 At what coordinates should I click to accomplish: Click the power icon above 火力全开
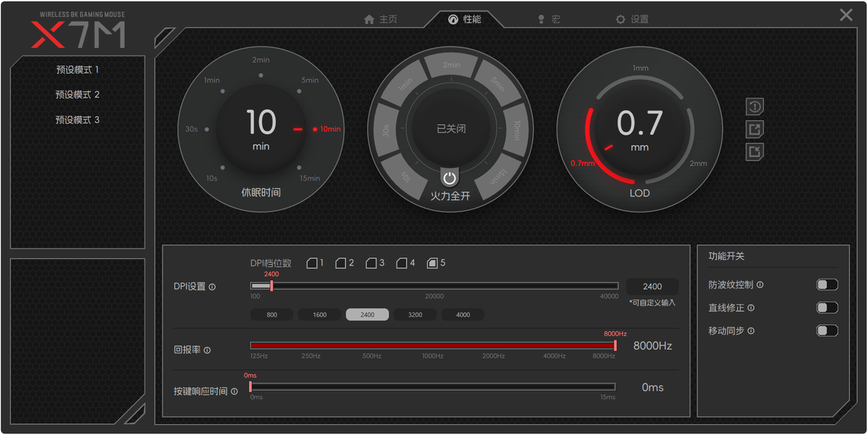pos(450,178)
